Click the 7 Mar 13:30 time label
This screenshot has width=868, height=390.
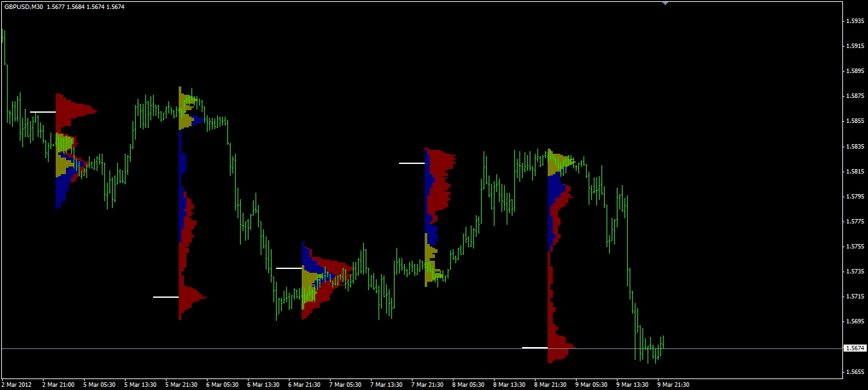pos(386,385)
